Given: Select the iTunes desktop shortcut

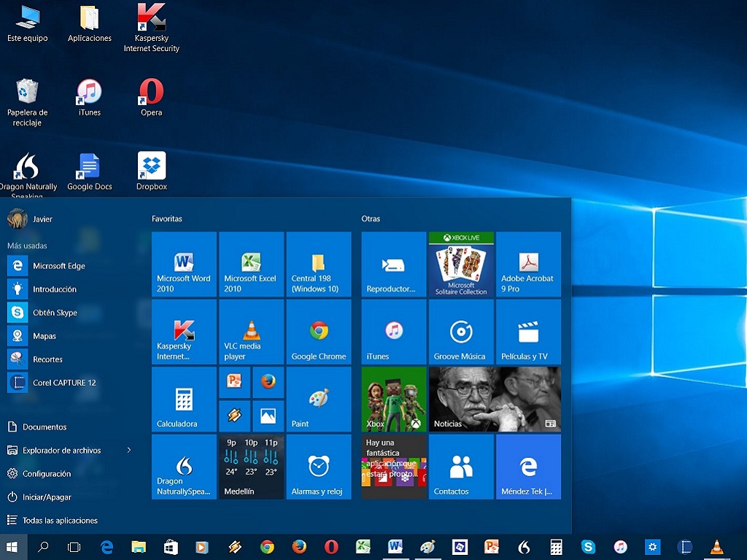Looking at the screenshot, I should (x=90, y=98).
